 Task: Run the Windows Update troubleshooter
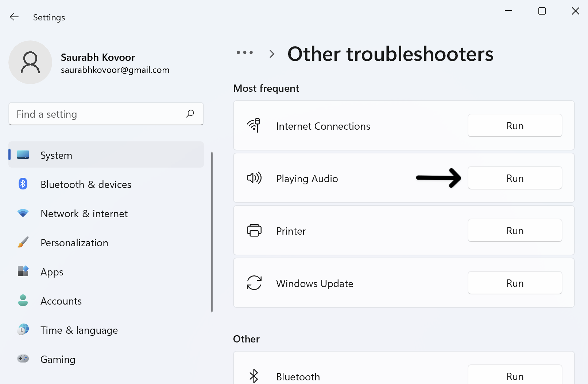(x=515, y=283)
